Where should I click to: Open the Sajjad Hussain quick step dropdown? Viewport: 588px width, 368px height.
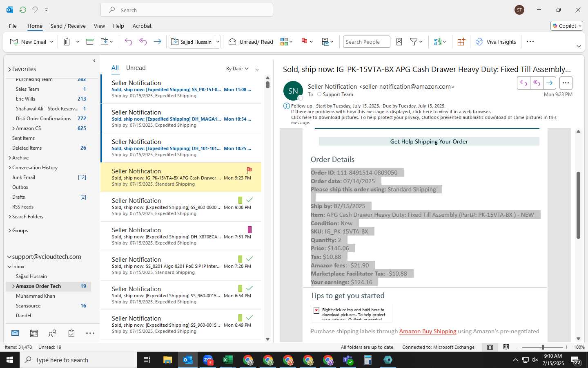point(218,42)
